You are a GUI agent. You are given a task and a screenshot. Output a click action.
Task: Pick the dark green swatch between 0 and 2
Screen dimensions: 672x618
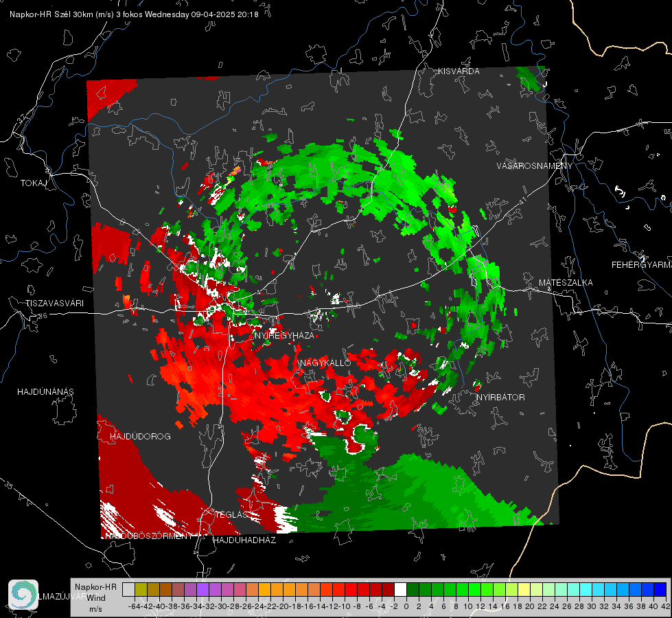pos(413,590)
